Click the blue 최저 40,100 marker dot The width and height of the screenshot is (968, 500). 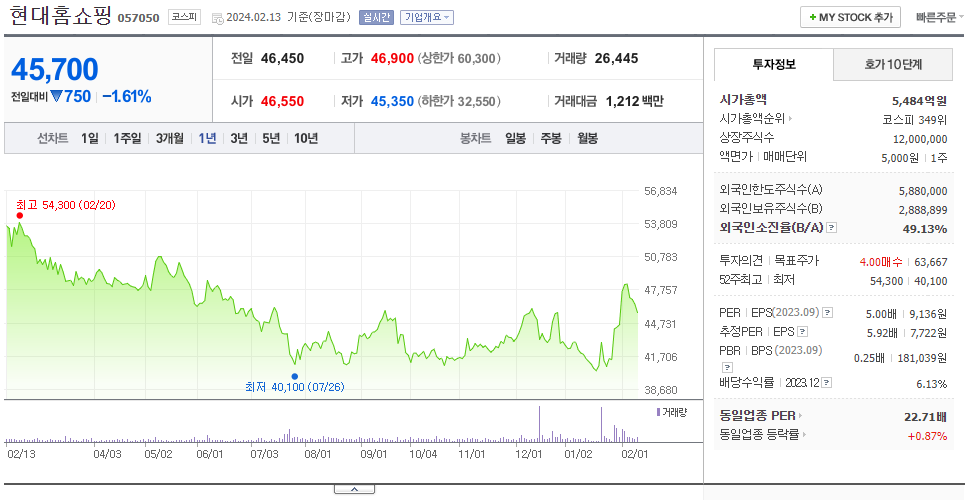click(x=294, y=376)
